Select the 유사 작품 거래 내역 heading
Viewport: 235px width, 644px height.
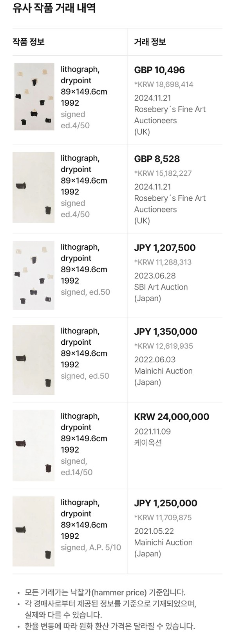point(54,8)
